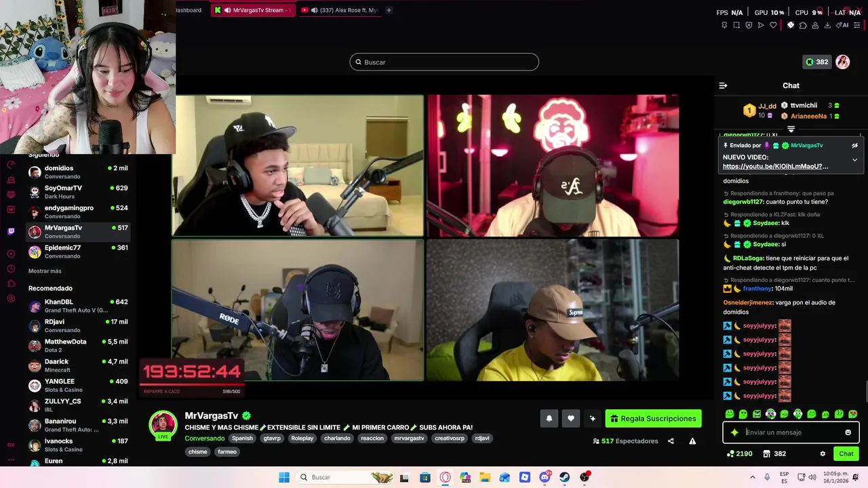
Task: Click the heart bookmark icon in toolbar
Action: pyautogui.click(x=773, y=25)
